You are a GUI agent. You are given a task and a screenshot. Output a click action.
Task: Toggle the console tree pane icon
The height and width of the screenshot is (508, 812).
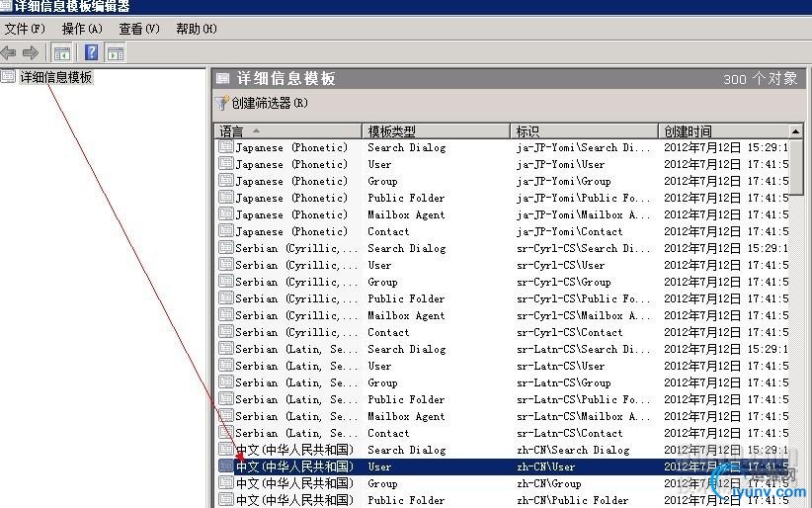coord(61,52)
